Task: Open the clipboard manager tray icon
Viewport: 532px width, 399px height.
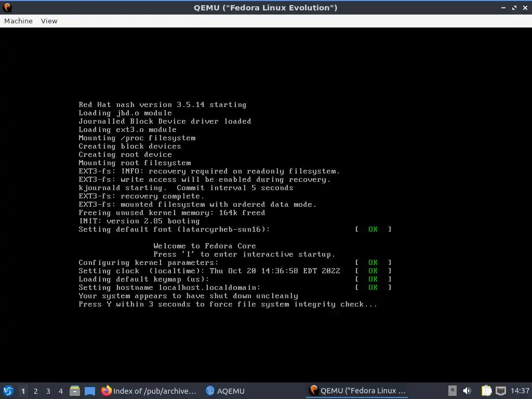Action: point(486,391)
